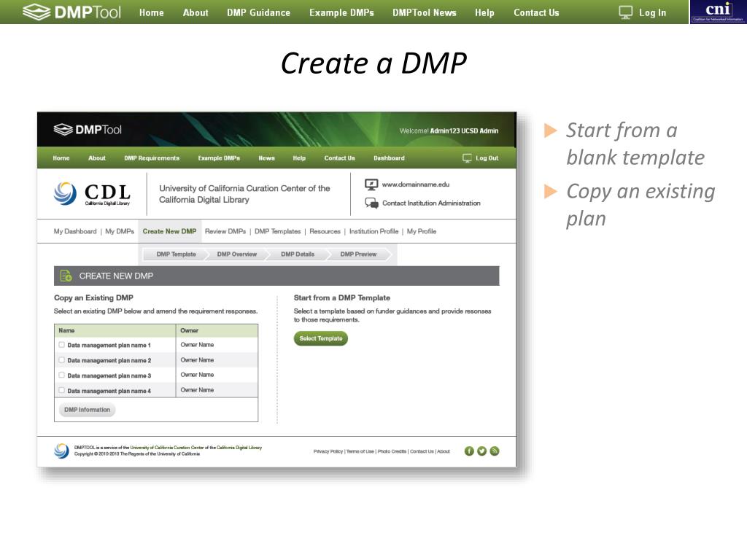Open Example DMPs in top green bar
This screenshot has height=560, width=747.
coord(341,13)
